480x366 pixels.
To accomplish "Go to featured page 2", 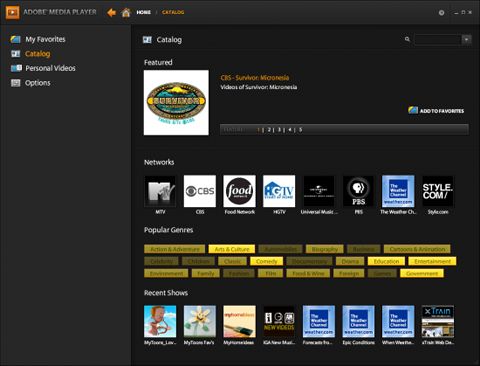I will (269, 130).
